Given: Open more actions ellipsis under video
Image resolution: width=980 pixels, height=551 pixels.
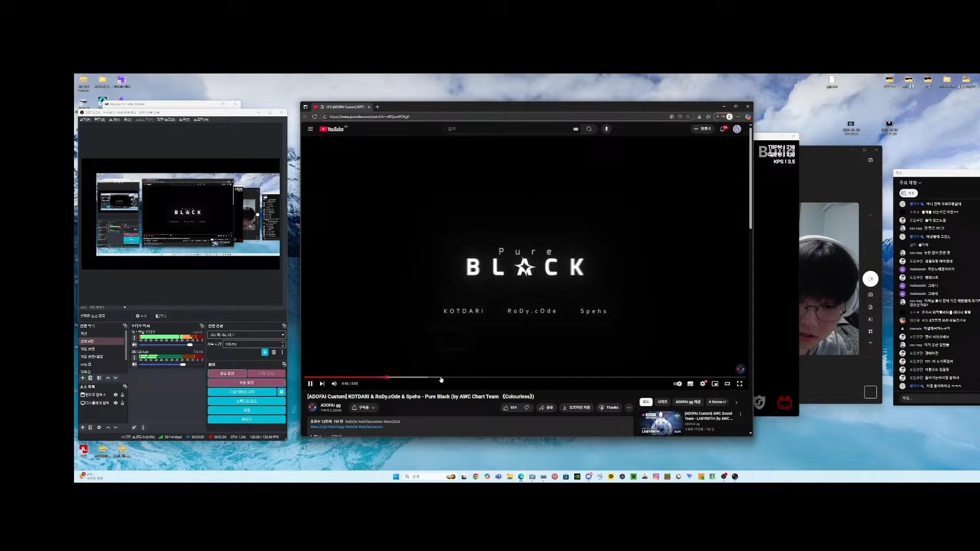Looking at the screenshot, I should (x=629, y=408).
